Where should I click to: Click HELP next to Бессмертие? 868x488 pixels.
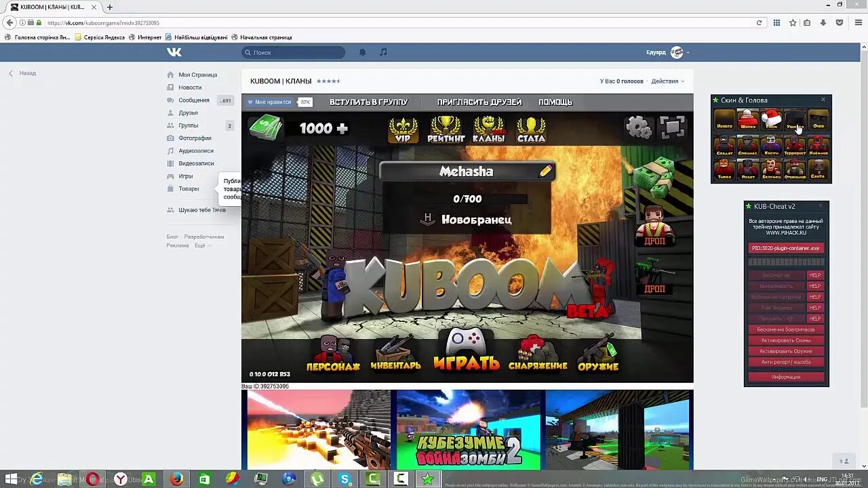pyautogui.click(x=815, y=275)
